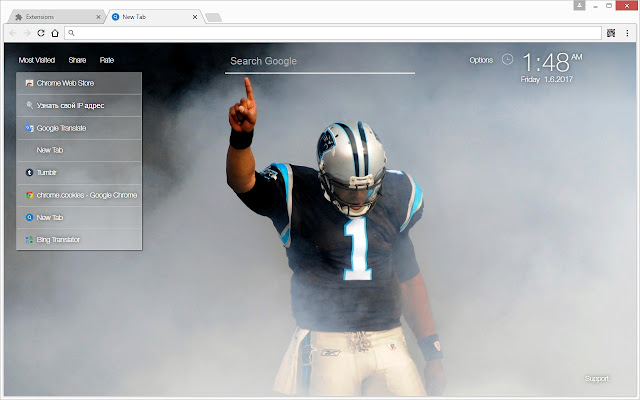Click the user profile icon in title bar
Screen dimensions: 640x400
[579, 5]
